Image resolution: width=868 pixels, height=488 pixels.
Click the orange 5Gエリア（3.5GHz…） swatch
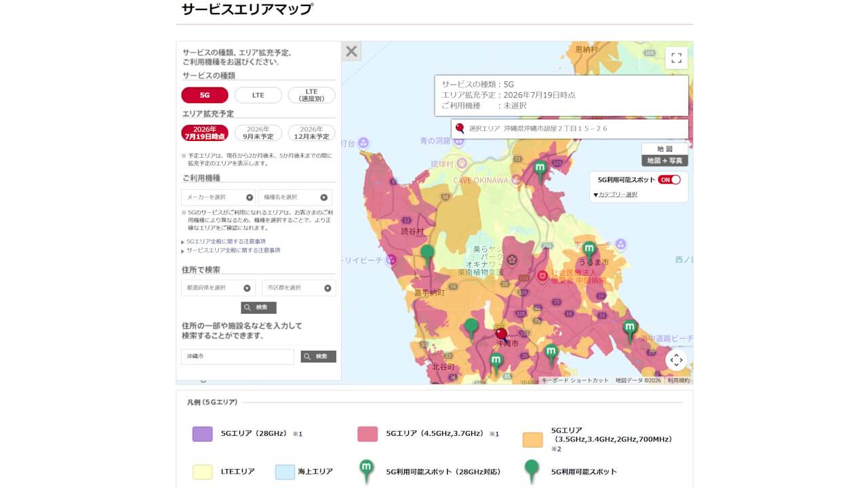pyautogui.click(x=532, y=440)
